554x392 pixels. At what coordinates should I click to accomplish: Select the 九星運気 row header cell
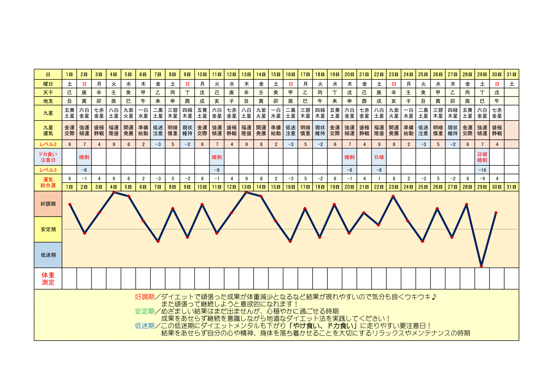click(x=48, y=130)
